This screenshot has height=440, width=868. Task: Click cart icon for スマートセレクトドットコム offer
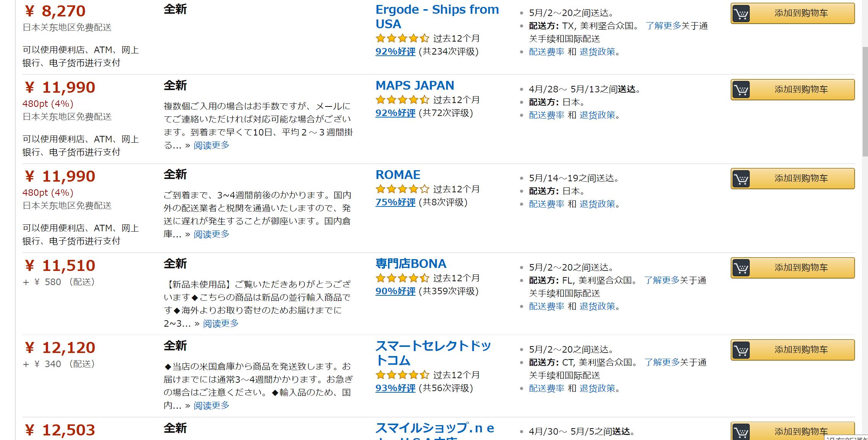(741, 350)
